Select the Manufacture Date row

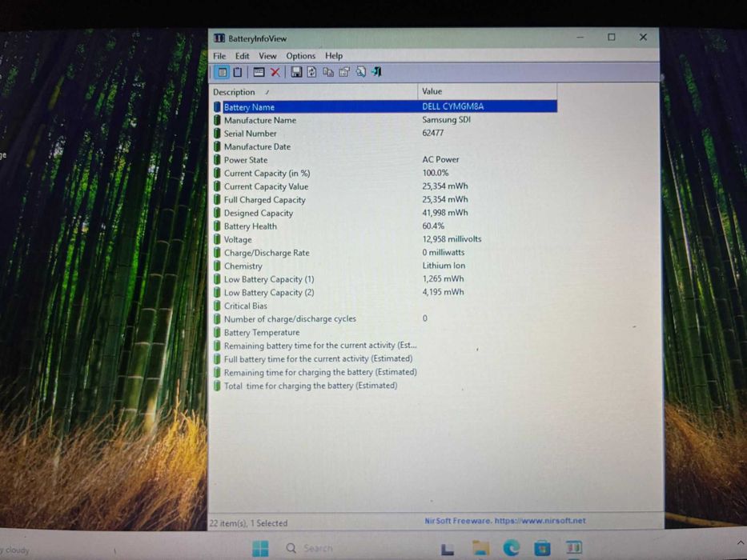384,146
